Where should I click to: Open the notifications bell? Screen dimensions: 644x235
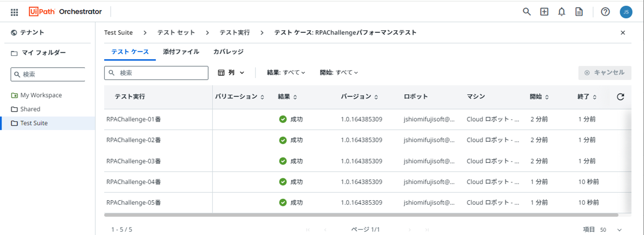[562, 12]
